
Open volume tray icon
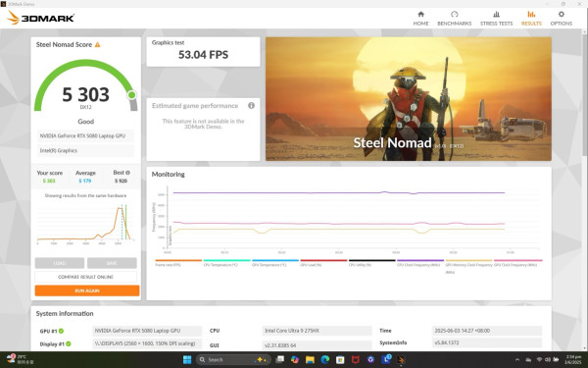(547, 360)
